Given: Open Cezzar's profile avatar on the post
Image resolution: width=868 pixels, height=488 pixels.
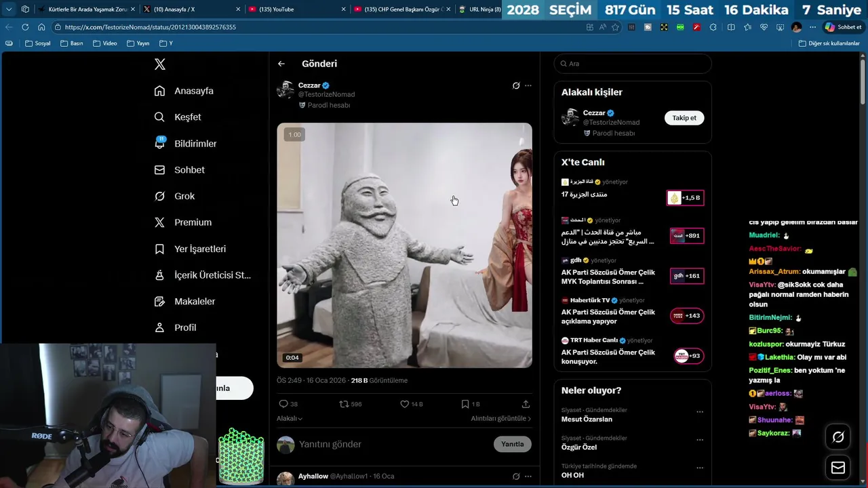Looking at the screenshot, I should 285,89.
